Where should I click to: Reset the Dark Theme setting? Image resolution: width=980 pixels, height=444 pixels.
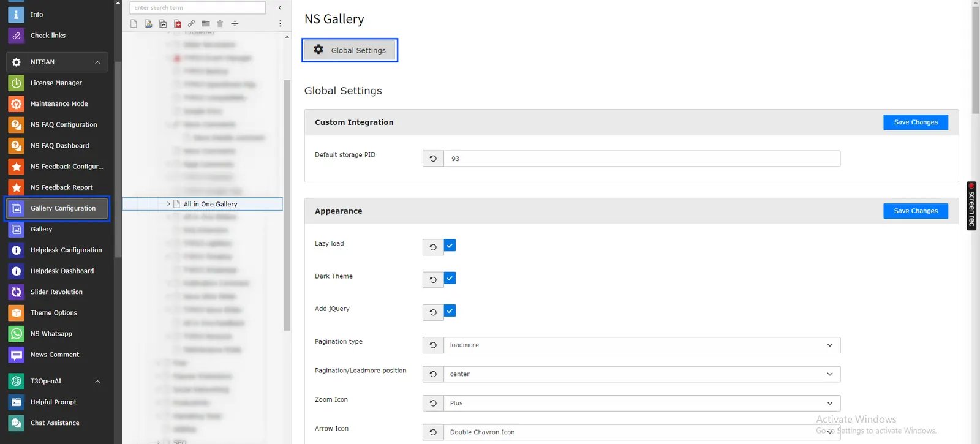tap(433, 280)
